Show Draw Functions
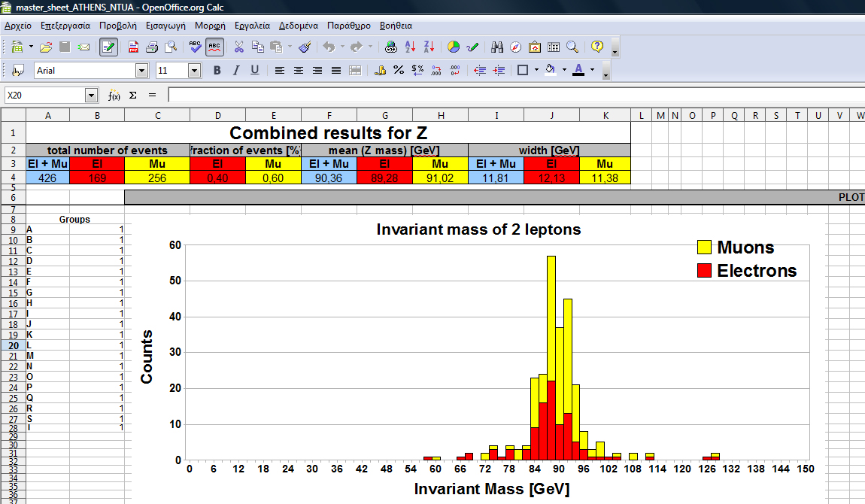This screenshot has height=504, width=865. pyautogui.click(x=472, y=47)
